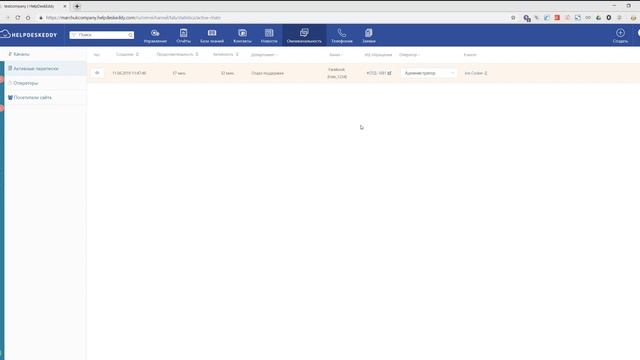Viewport: 640px width, 360px height.
Task: Sort table by Создана column
Action: tap(127, 54)
